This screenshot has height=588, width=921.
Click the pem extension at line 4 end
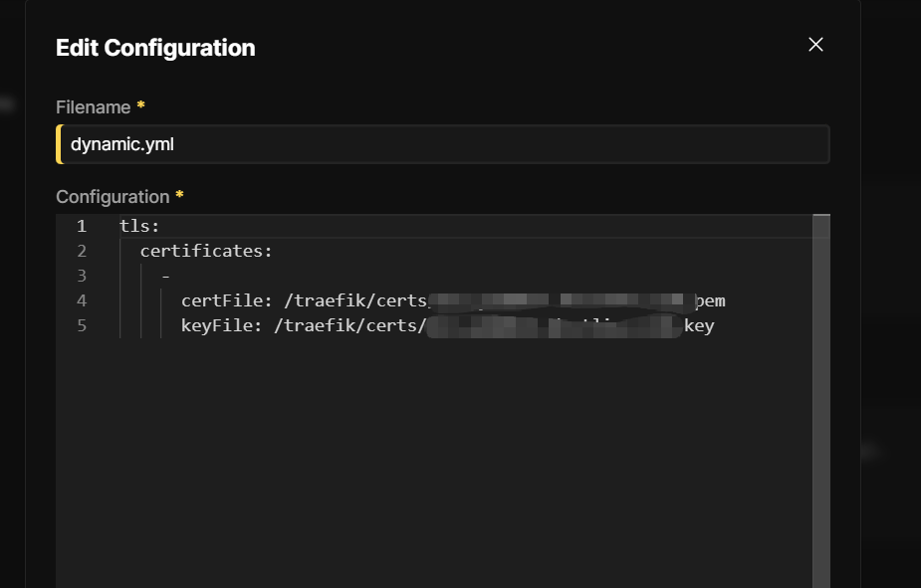(710, 300)
